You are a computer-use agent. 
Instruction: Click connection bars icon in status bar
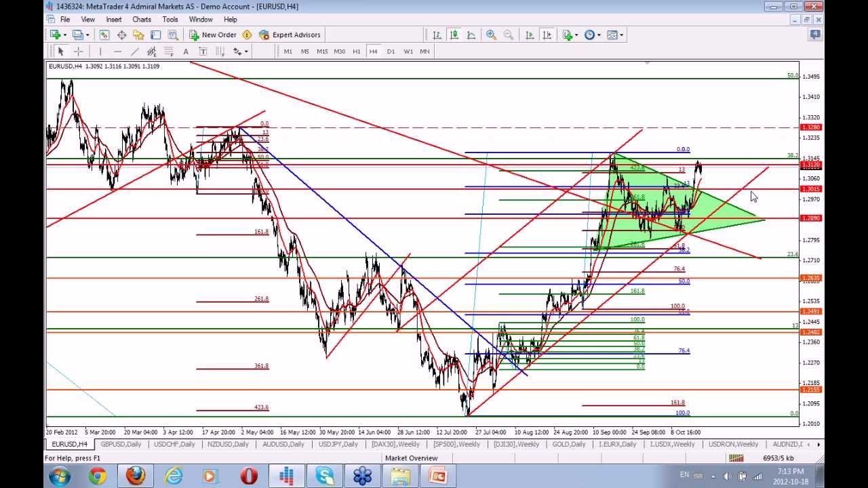pos(736,458)
